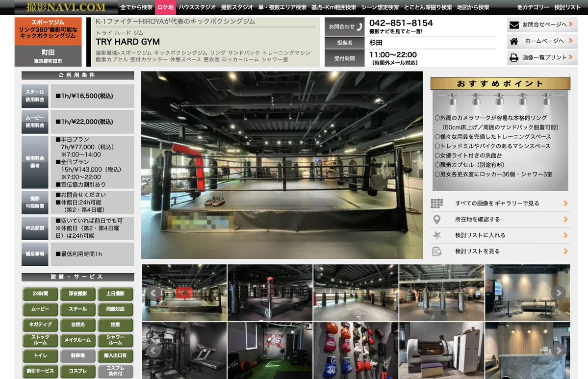
Task: Open 地図から検索 in the nav bar
Action: pos(473,7)
